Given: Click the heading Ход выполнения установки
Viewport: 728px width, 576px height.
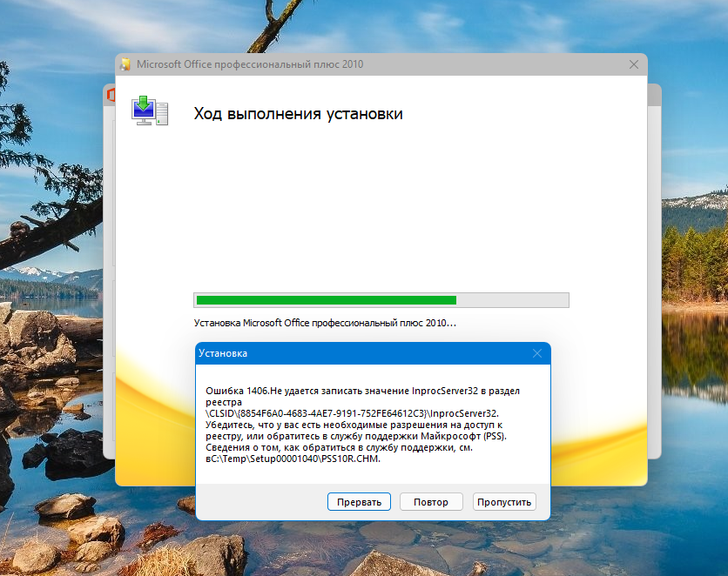Looking at the screenshot, I should tap(298, 114).
